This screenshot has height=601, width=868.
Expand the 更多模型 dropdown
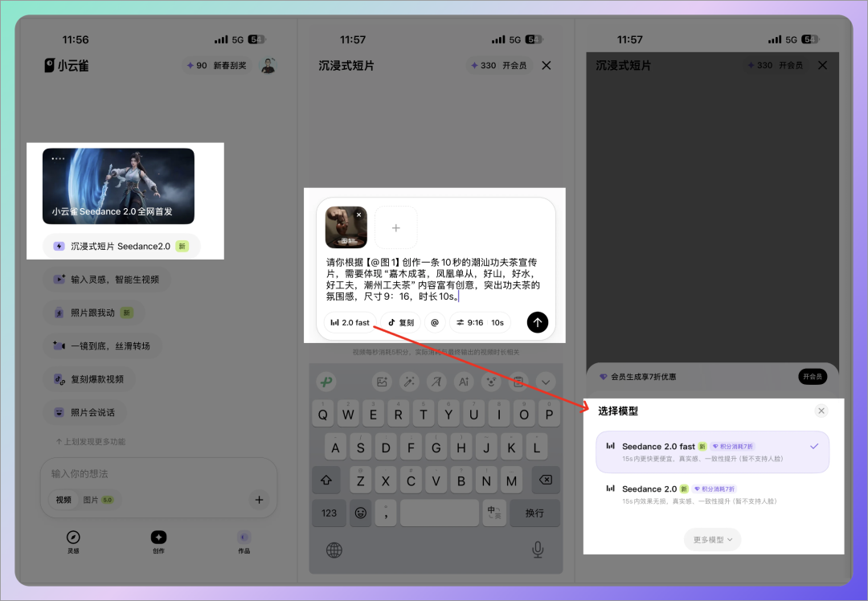click(713, 540)
